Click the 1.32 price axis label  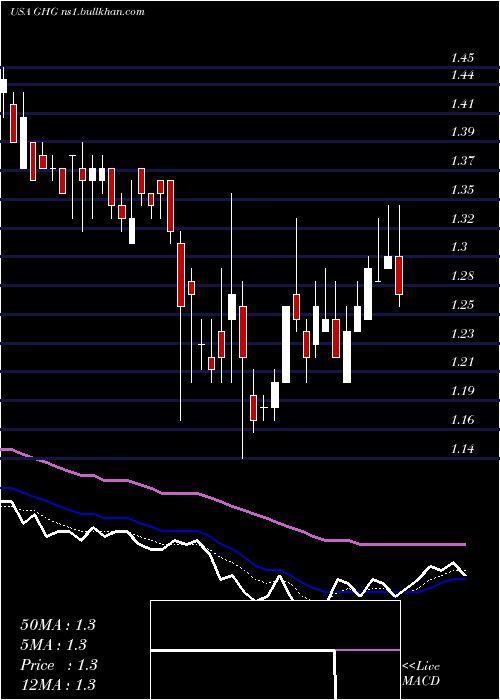[462, 219]
